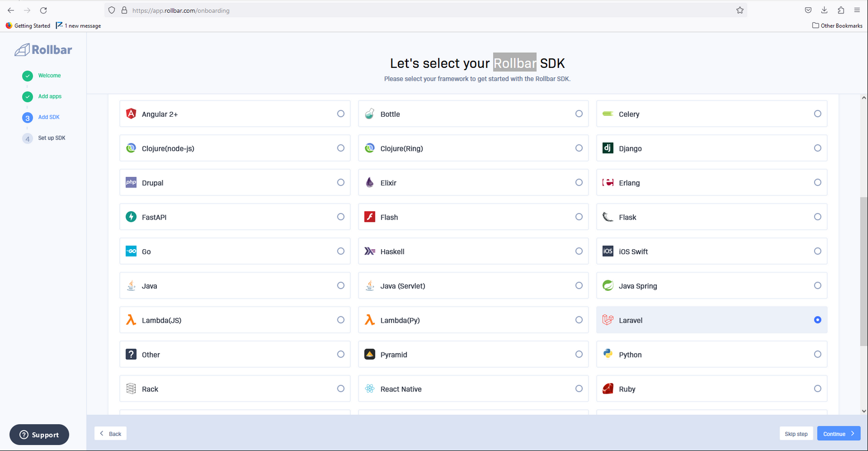Click the Rack framework option label

tap(150, 389)
